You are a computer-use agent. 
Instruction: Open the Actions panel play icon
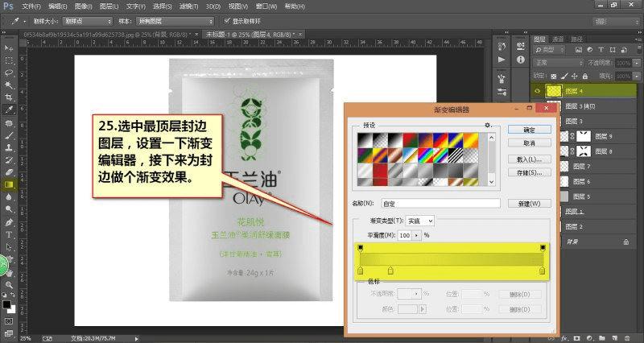(502, 60)
